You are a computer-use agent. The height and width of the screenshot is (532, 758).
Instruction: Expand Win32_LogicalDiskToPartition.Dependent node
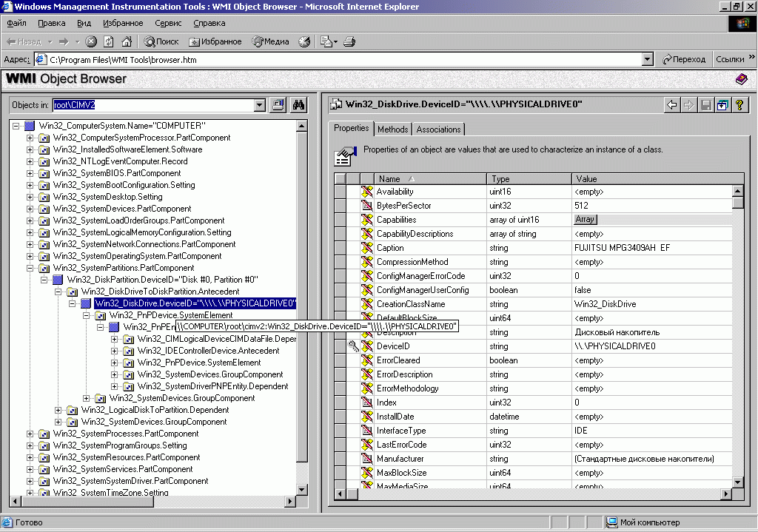click(58, 410)
